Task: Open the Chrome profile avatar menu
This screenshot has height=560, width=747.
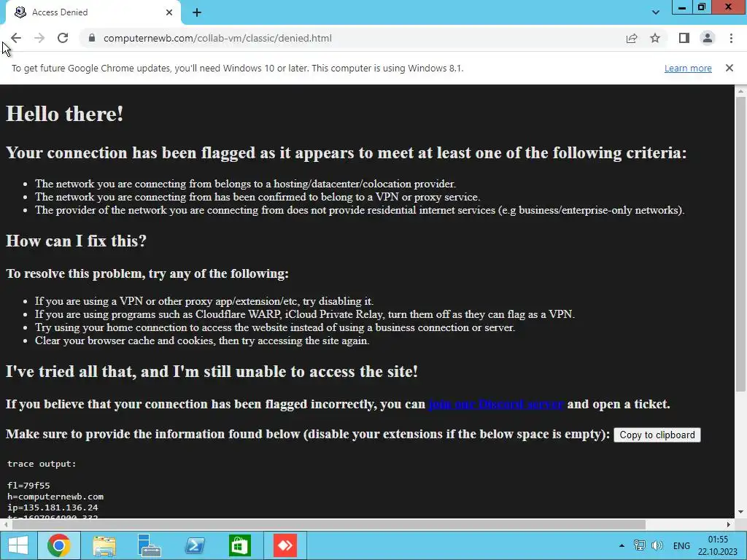Action: pos(708,38)
